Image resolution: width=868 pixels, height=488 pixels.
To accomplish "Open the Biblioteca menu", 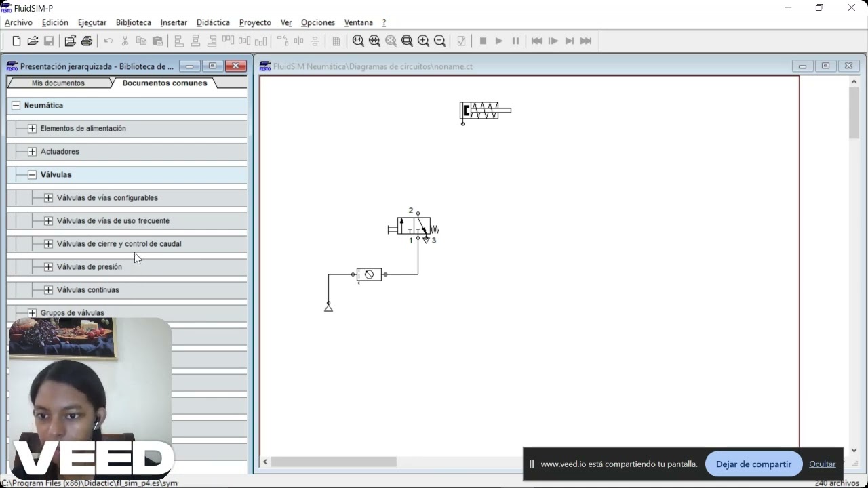I will tap(134, 22).
